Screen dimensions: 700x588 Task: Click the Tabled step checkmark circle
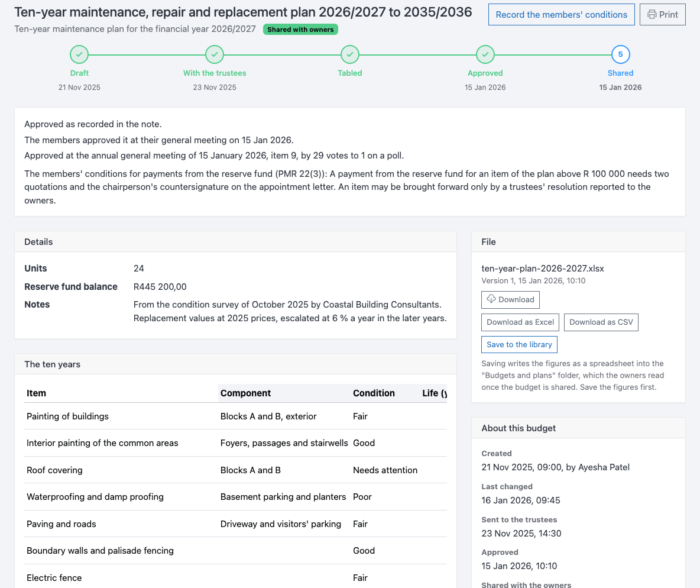pyautogui.click(x=349, y=54)
